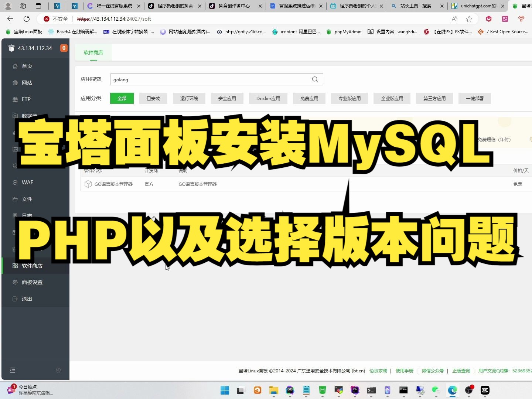Filter by 免费应用 category

pyautogui.click(x=309, y=98)
